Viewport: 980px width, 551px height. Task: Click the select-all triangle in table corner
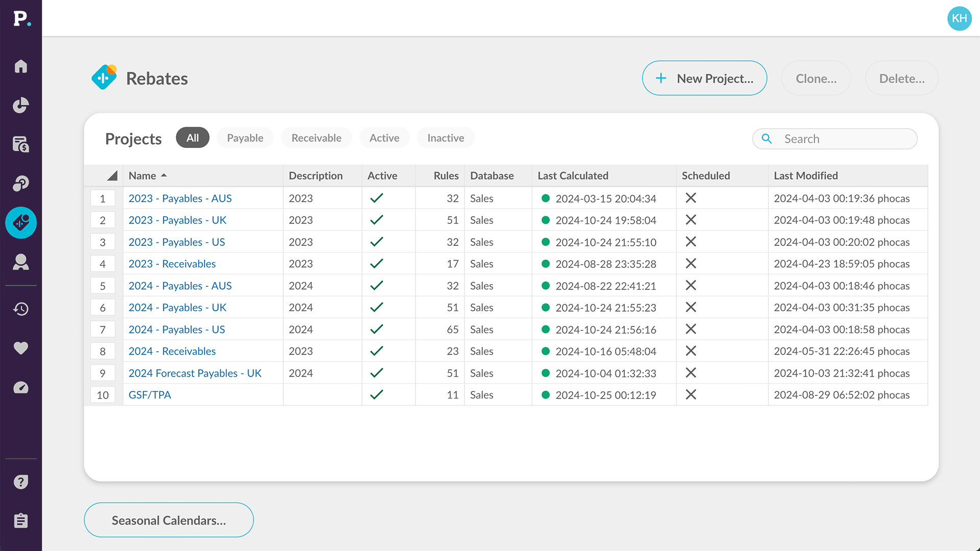tap(112, 176)
